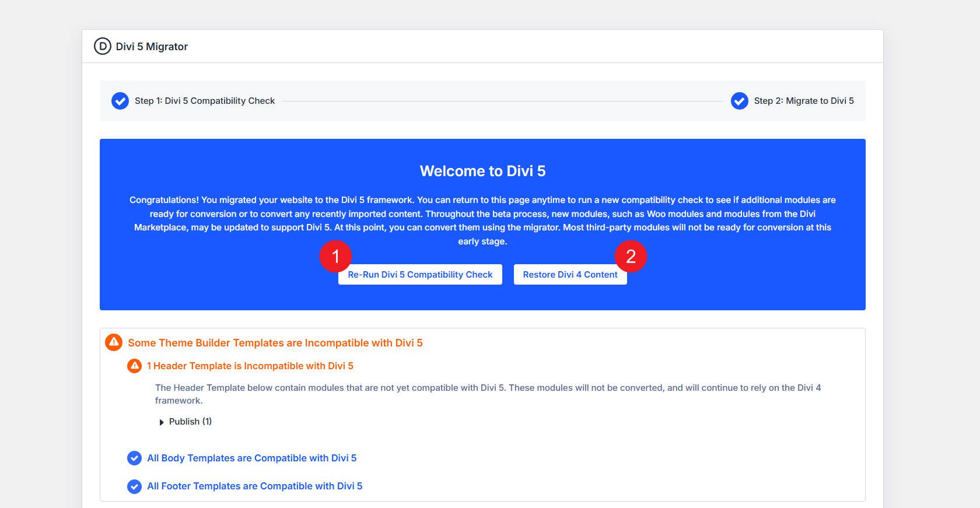The image size is (980, 508).
Task: Click checkmark icon beside All Body Templates
Action: [x=134, y=458]
